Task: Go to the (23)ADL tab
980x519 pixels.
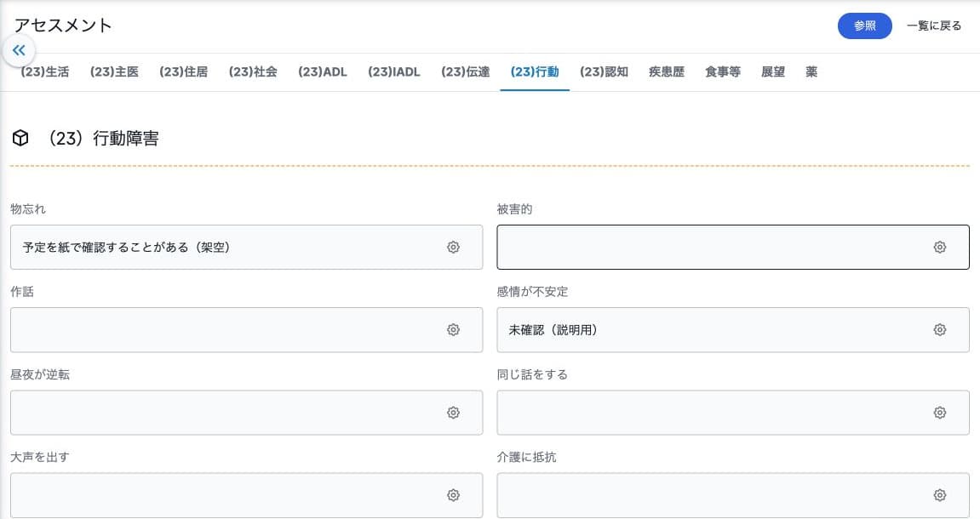Action: (323, 71)
